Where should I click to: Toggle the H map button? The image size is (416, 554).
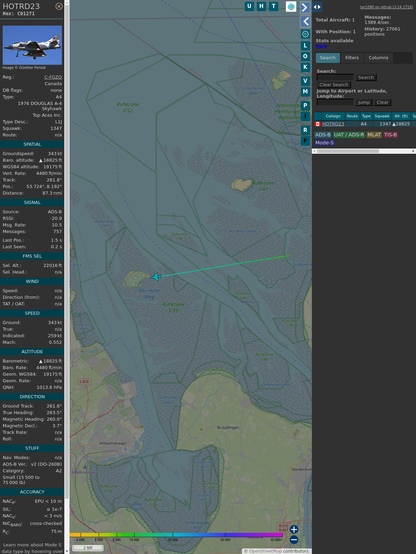[x=261, y=6]
